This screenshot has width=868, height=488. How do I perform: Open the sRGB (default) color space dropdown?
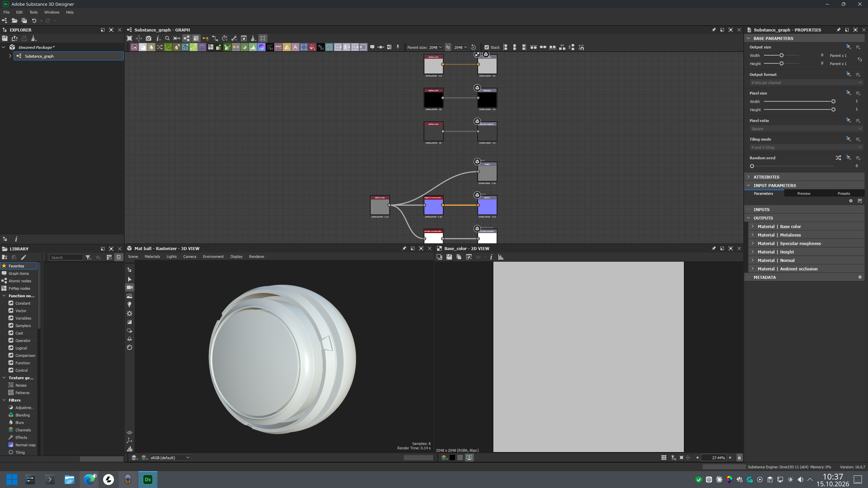[170, 457]
